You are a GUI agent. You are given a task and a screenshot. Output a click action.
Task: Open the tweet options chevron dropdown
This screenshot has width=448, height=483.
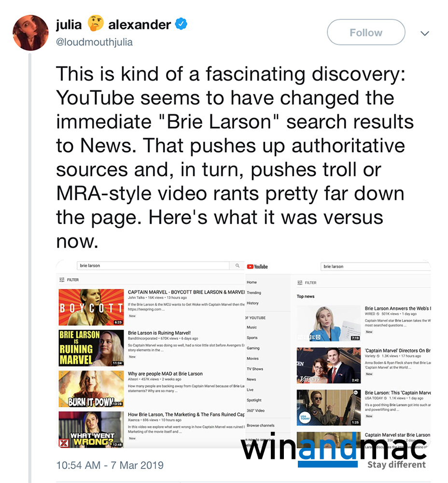click(425, 33)
